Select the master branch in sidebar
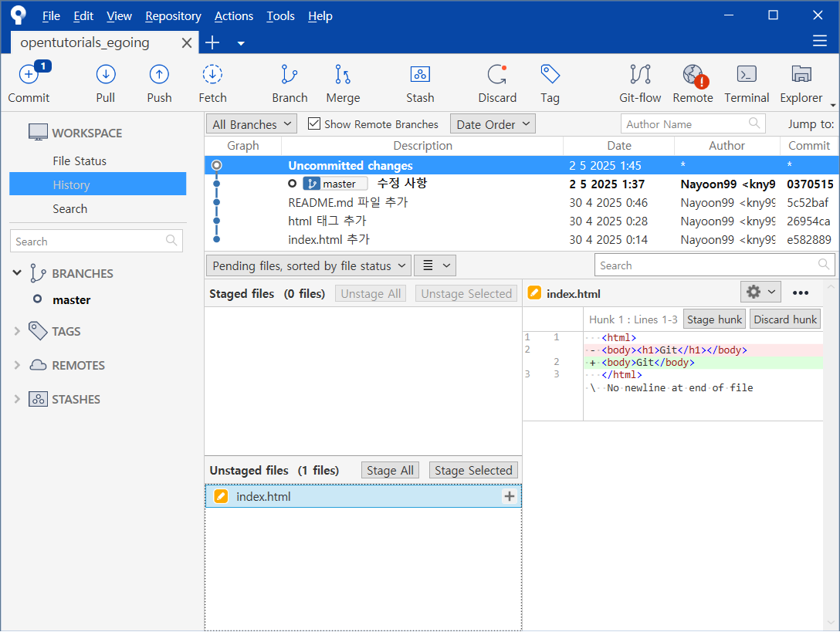The height and width of the screenshot is (632, 840). pyautogui.click(x=71, y=300)
